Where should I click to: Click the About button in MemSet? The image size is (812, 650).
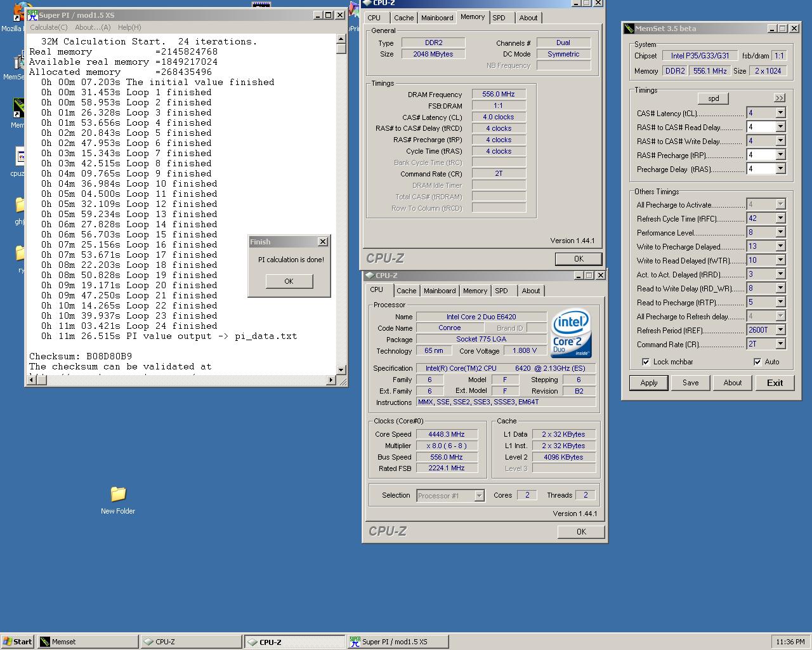tap(733, 383)
